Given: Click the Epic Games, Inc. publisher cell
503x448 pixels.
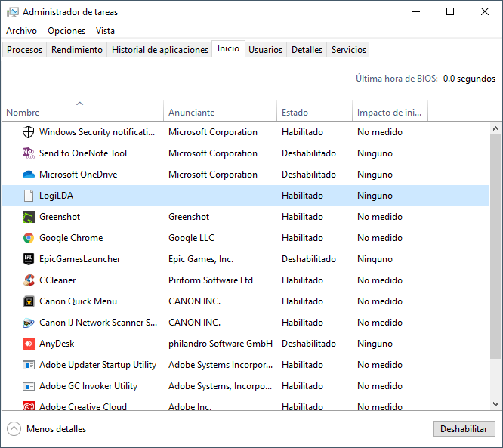Looking at the screenshot, I should pyautogui.click(x=201, y=259).
